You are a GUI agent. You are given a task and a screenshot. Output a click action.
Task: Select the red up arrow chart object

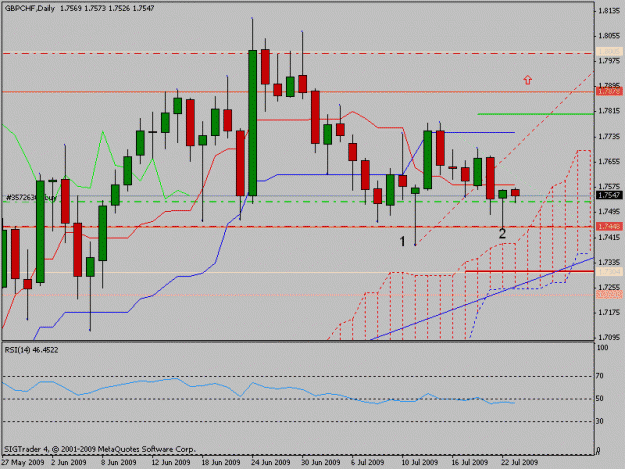528,80
